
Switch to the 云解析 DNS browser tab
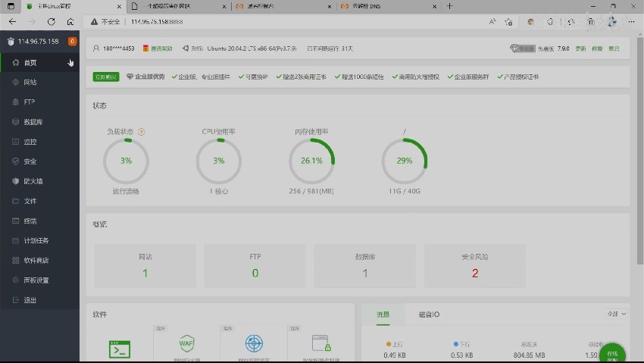click(389, 6)
